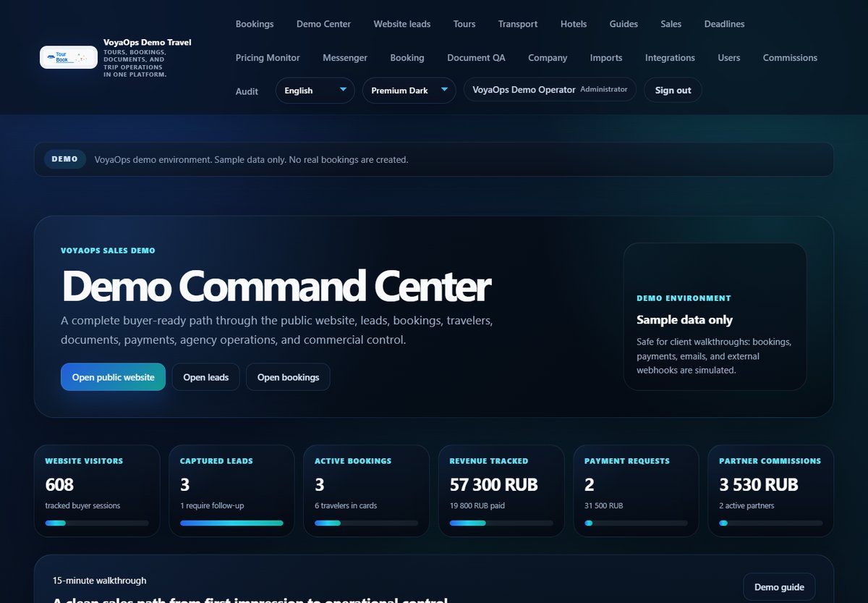The width and height of the screenshot is (868, 603).
Task: Open the English language dropdown
Action: click(x=315, y=90)
